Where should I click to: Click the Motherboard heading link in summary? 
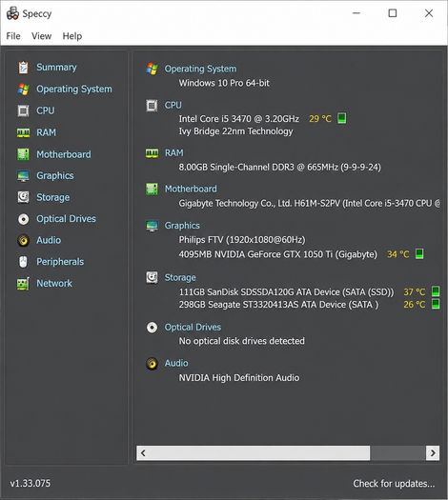click(191, 189)
